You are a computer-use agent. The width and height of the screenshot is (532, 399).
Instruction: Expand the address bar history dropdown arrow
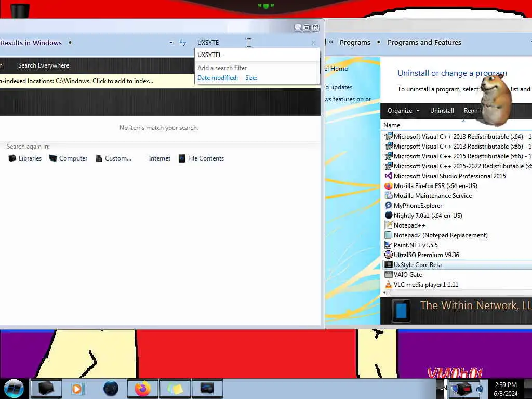pyautogui.click(x=171, y=43)
